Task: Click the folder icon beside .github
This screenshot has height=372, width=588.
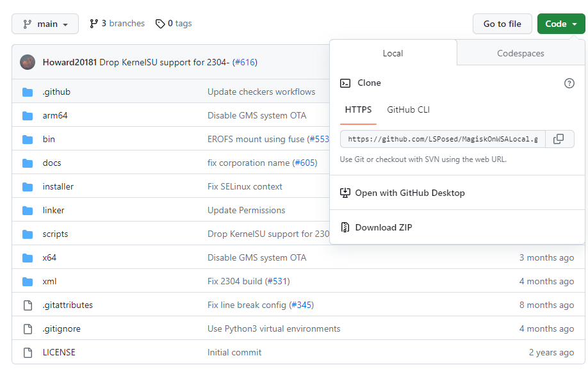Action: (x=28, y=92)
